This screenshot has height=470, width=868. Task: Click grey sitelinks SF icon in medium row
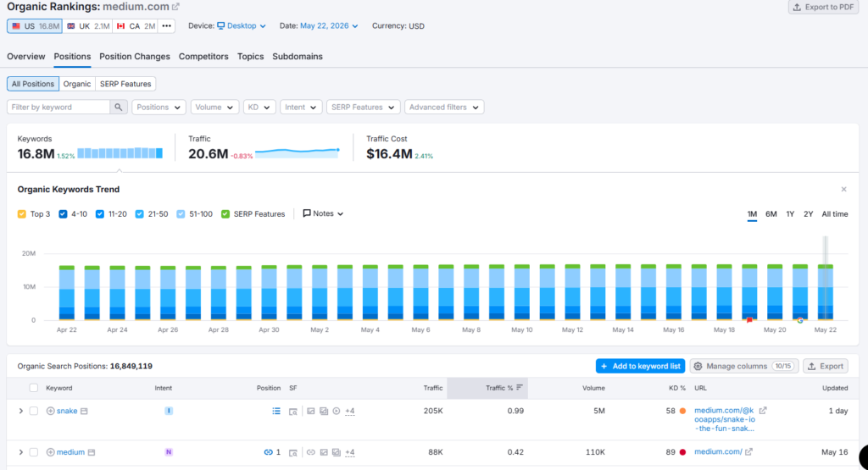(311, 452)
